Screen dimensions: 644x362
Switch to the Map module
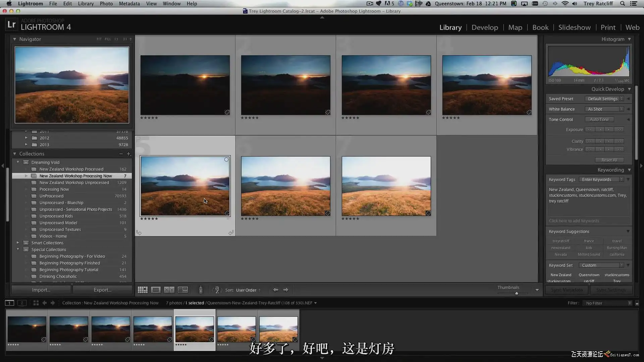515,27
